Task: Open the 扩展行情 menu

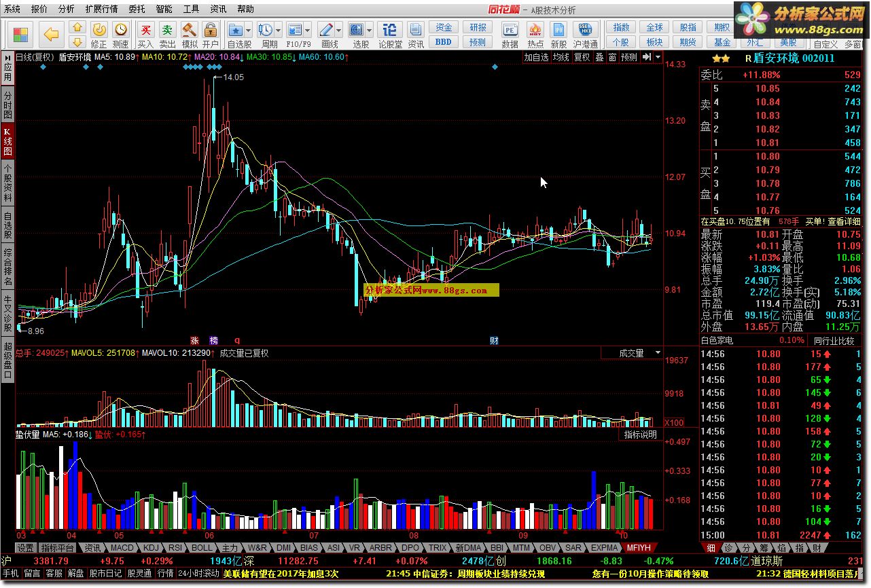Action: pos(102,9)
